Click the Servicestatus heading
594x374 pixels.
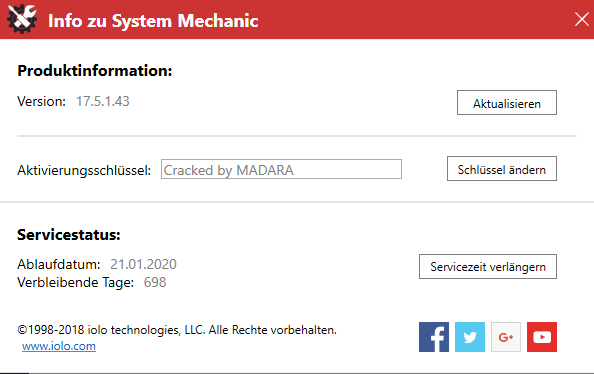[x=69, y=235]
